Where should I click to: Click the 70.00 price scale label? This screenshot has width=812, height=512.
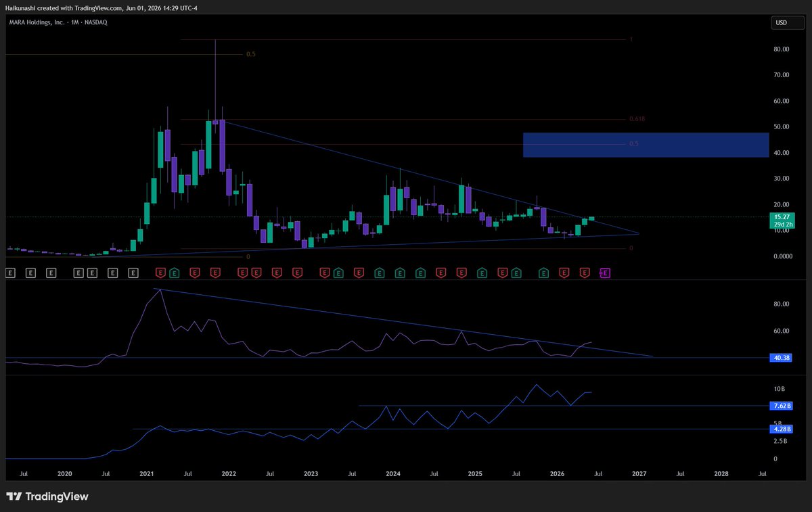[782, 75]
